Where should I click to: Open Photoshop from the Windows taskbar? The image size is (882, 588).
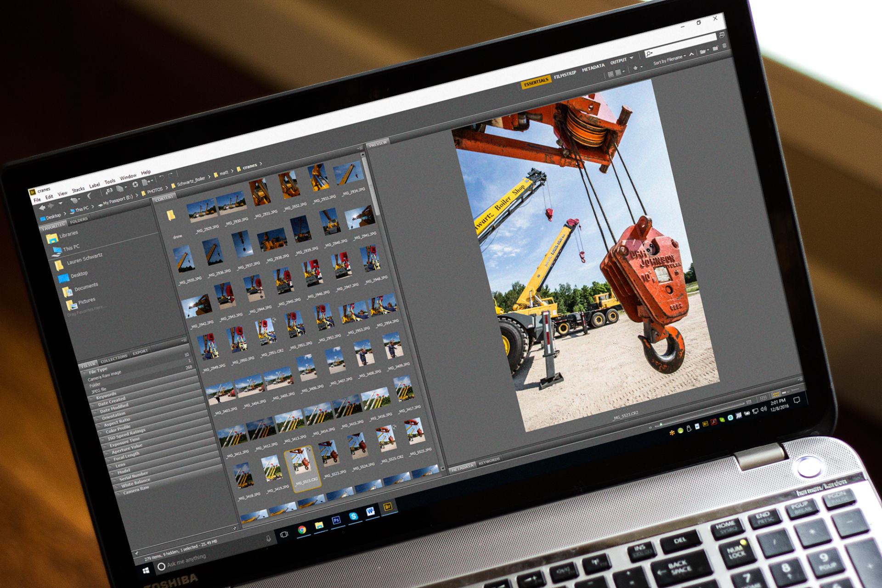tap(336, 520)
